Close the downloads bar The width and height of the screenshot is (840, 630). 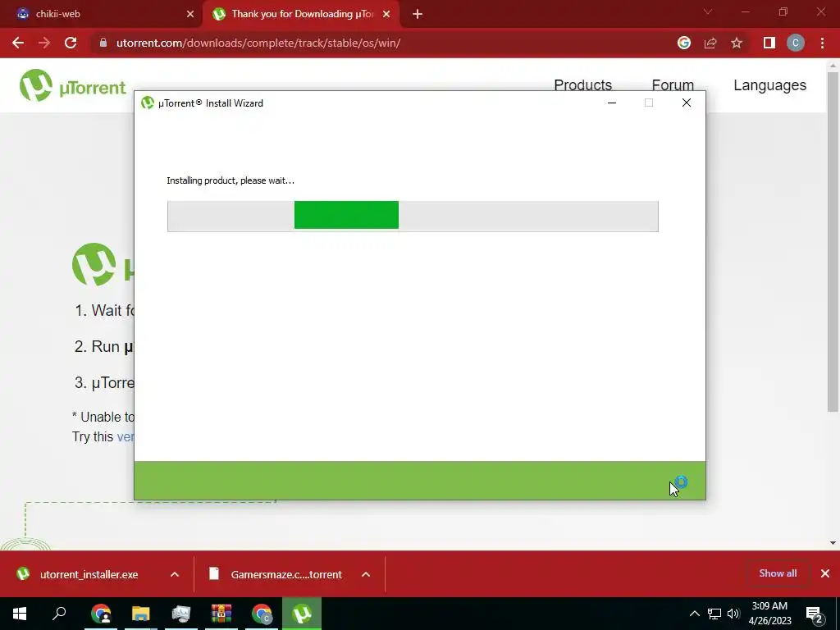tap(825, 573)
